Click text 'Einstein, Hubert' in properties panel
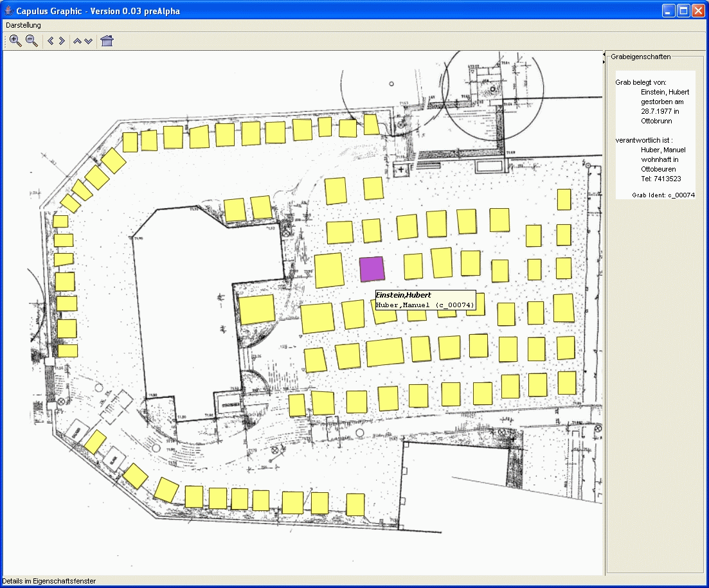 pos(665,92)
